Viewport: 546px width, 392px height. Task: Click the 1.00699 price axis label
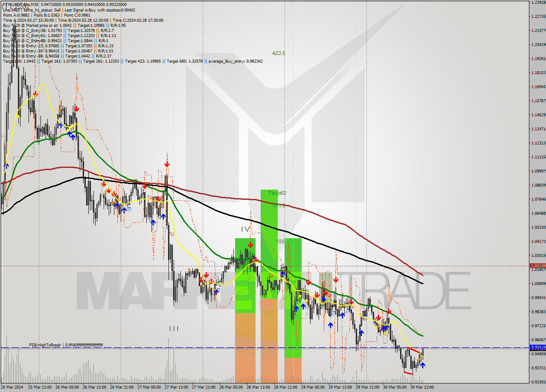538,284
